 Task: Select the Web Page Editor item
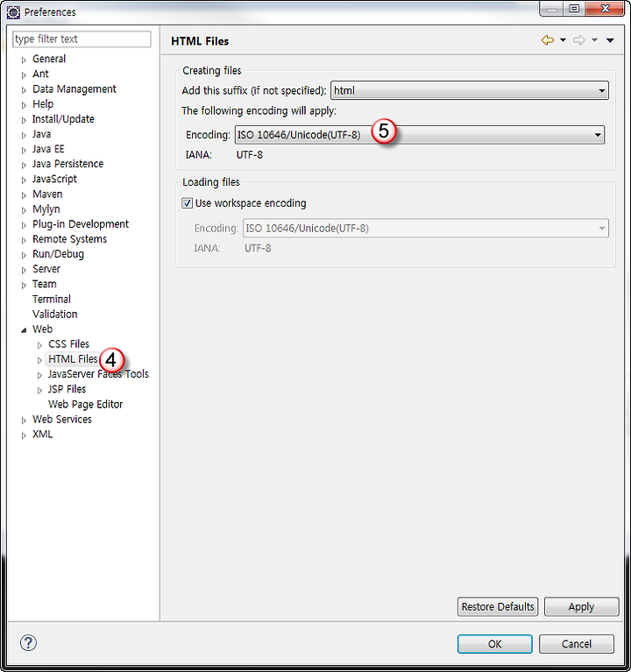(x=85, y=404)
